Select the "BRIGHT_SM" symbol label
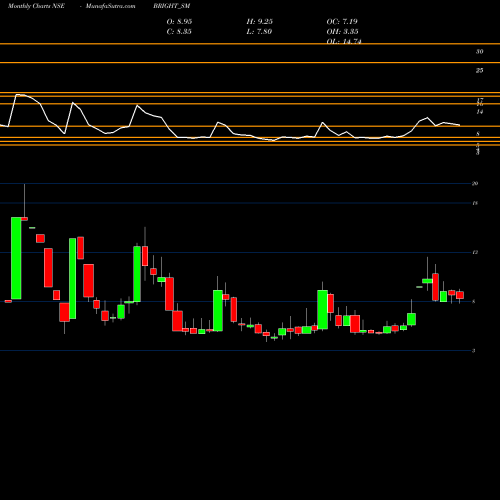This screenshot has height=500, width=500. 172,6
